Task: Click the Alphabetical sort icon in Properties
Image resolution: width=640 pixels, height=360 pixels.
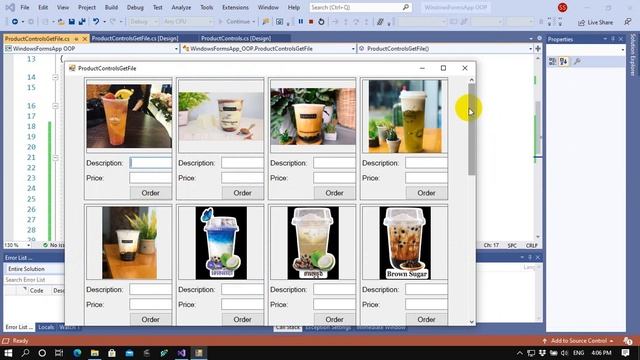Action: pyautogui.click(x=564, y=62)
